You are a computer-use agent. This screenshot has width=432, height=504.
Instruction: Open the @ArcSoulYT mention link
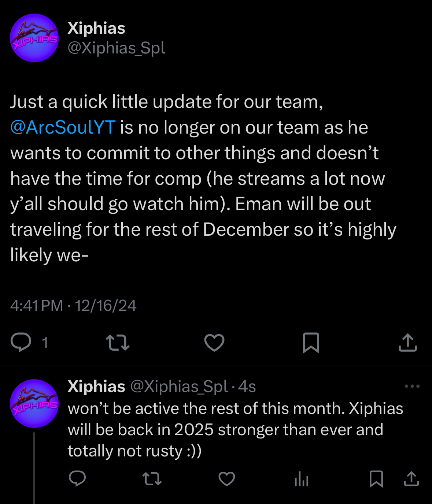pyautogui.click(x=63, y=127)
